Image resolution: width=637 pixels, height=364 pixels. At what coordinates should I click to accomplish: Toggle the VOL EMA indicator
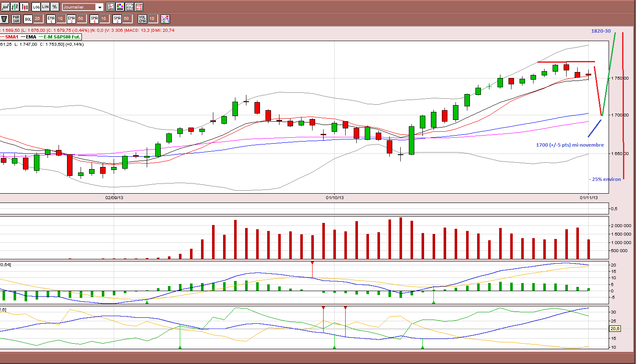(x=142, y=19)
